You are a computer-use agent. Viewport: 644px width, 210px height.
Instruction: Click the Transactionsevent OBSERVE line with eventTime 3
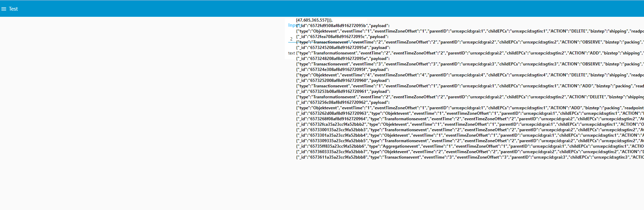tap(470, 64)
